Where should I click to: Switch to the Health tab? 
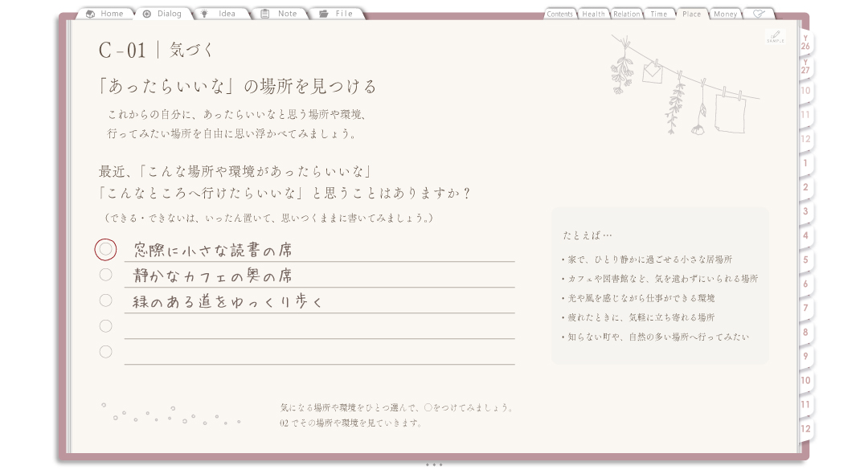pos(593,14)
